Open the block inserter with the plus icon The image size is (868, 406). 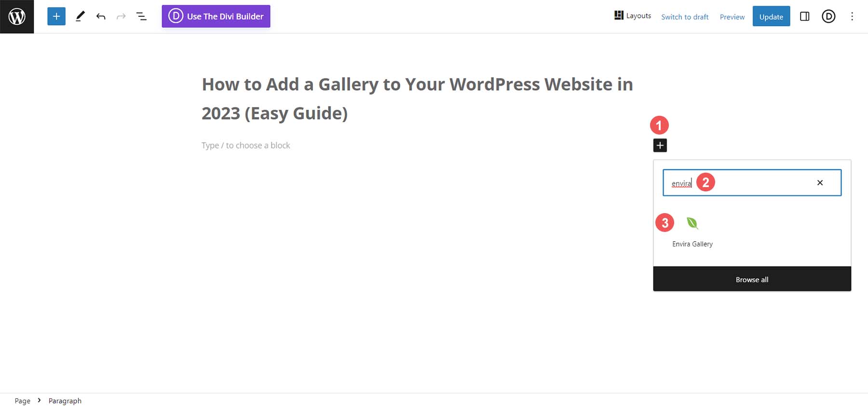pyautogui.click(x=56, y=16)
